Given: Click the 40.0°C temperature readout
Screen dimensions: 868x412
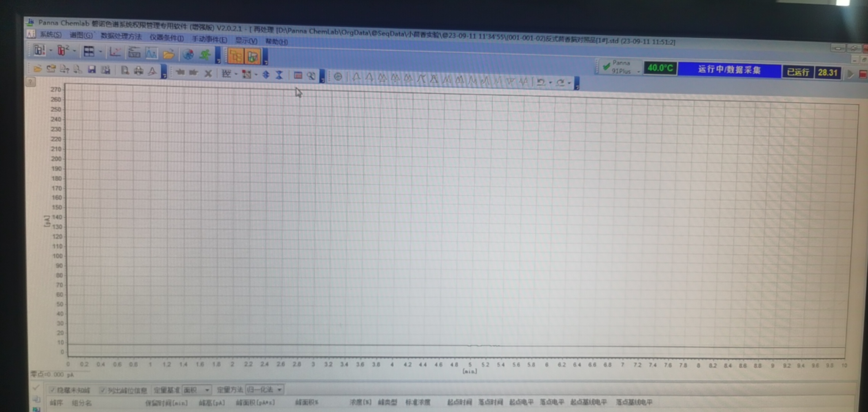Looking at the screenshot, I should 660,68.
